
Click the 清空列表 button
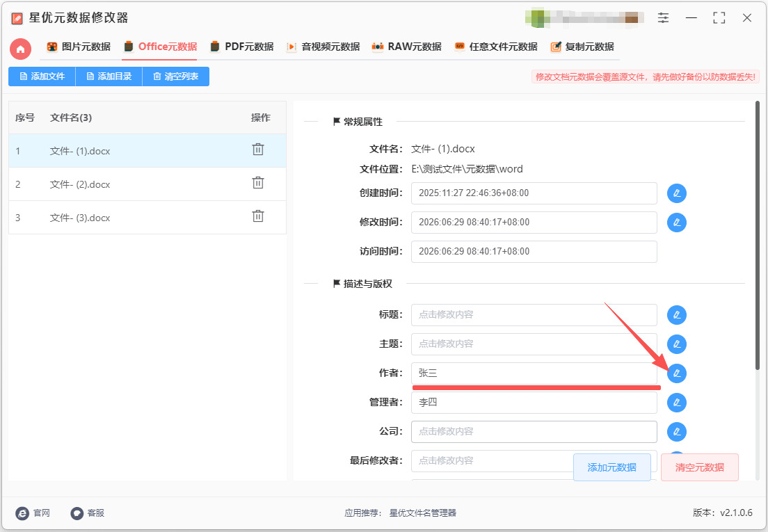(176, 76)
